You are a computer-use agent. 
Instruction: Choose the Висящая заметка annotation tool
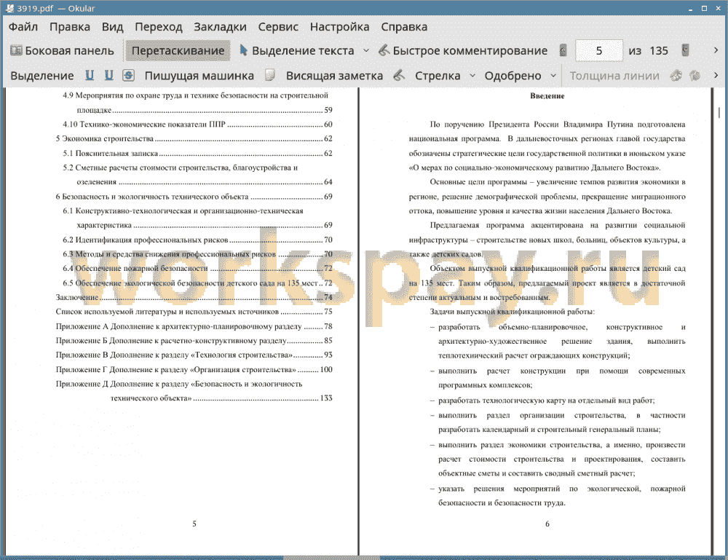point(334,76)
